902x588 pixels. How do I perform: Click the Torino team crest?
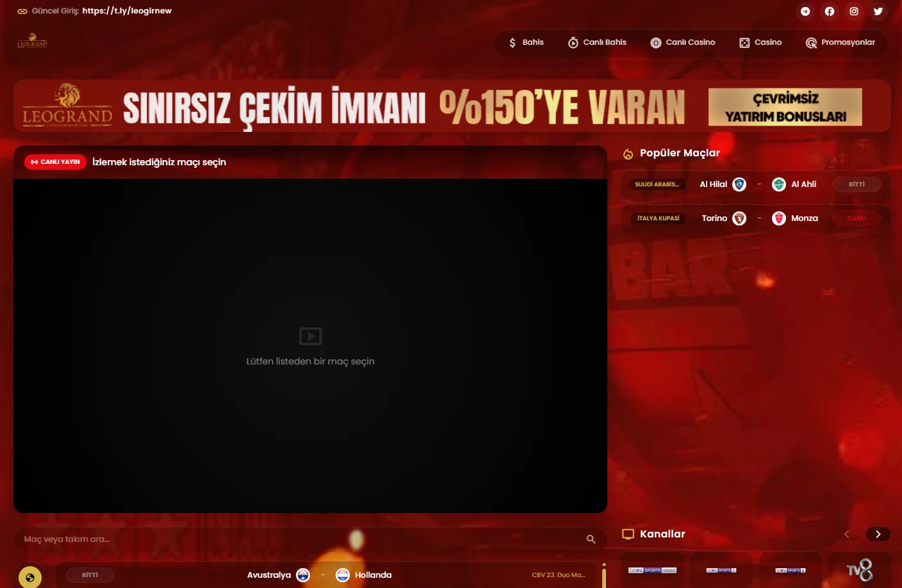[x=739, y=218]
